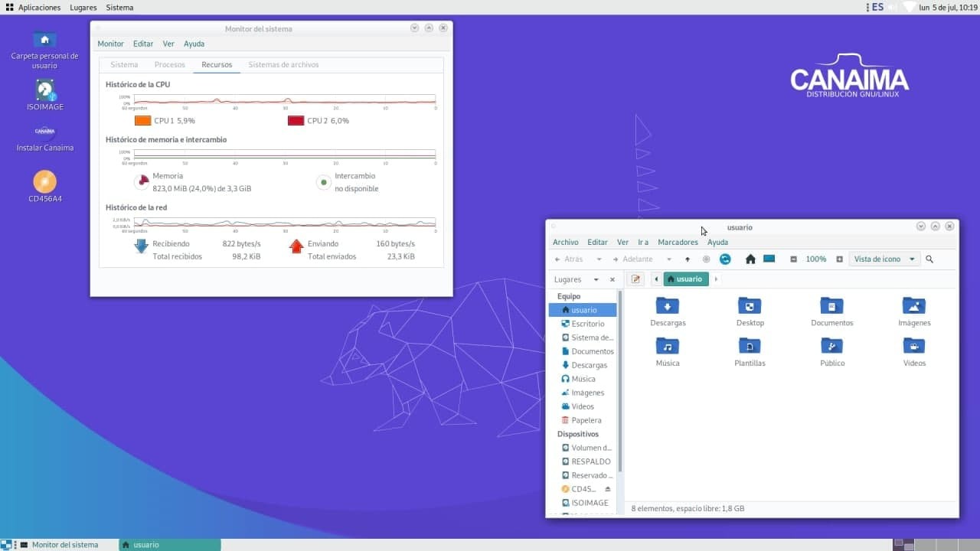This screenshot has height=551, width=980.
Task: Open the Atrás history dropdown arrow
Action: click(599, 259)
